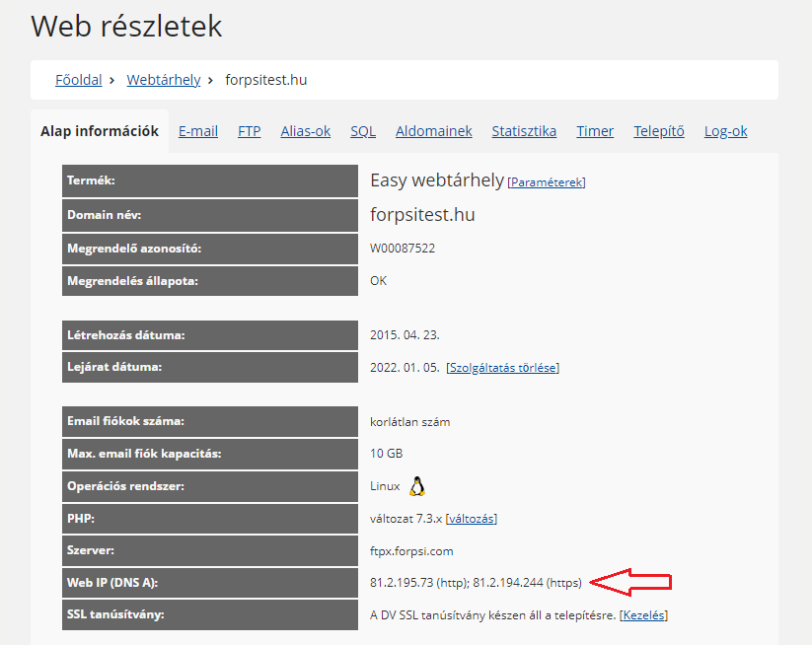Open the Főoldal breadcrumb link
The height and width of the screenshot is (645, 812).
[79, 80]
